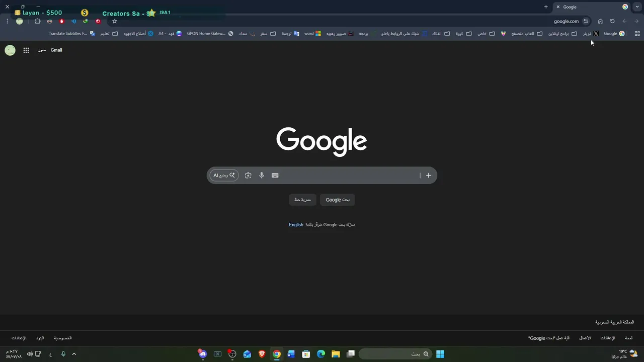Open the لمحة about footer link

628,338
